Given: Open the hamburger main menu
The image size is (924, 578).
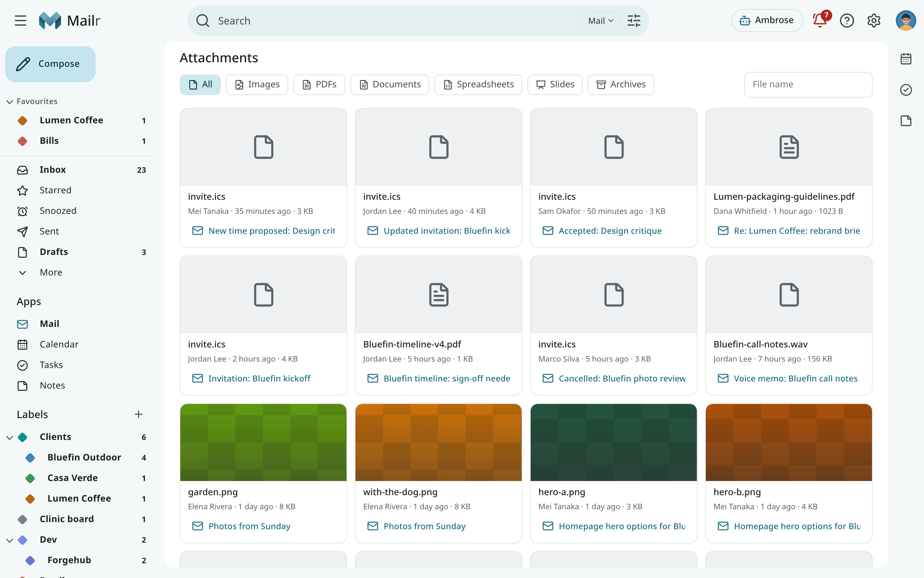Looking at the screenshot, I should [x=21, y=21].
